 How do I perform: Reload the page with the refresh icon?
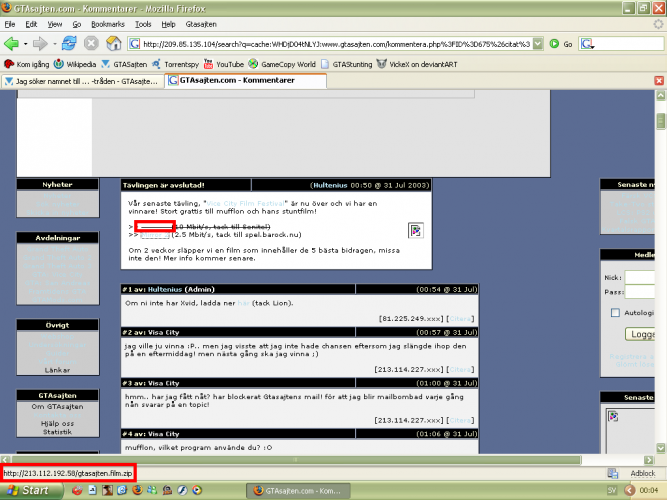69,43
